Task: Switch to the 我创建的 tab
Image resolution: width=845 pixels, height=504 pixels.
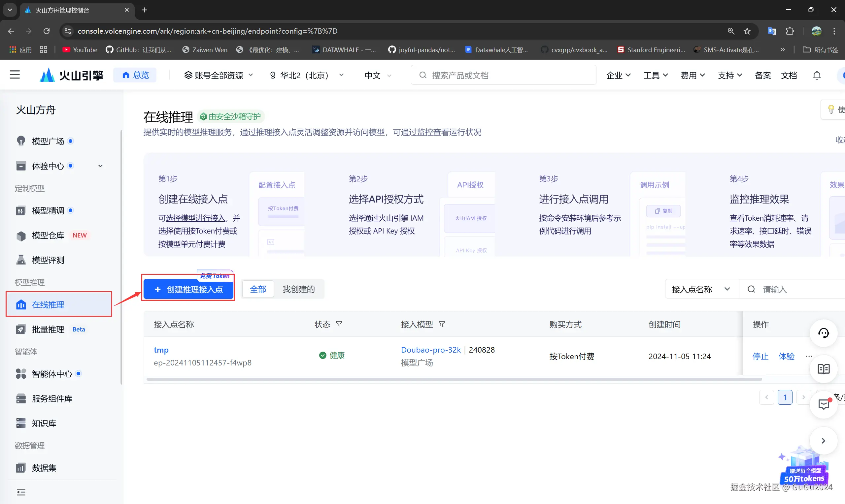Action: coord(298,289)
